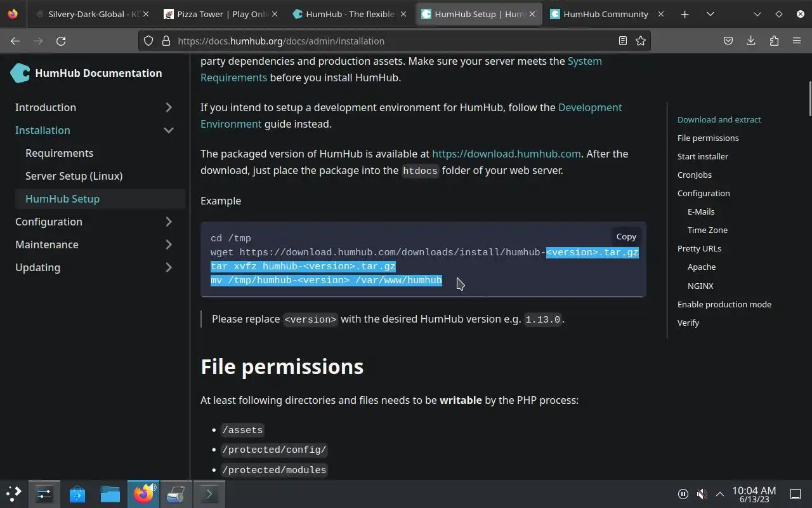
Task: Jump to Apache section
Action: pos(702,267)
